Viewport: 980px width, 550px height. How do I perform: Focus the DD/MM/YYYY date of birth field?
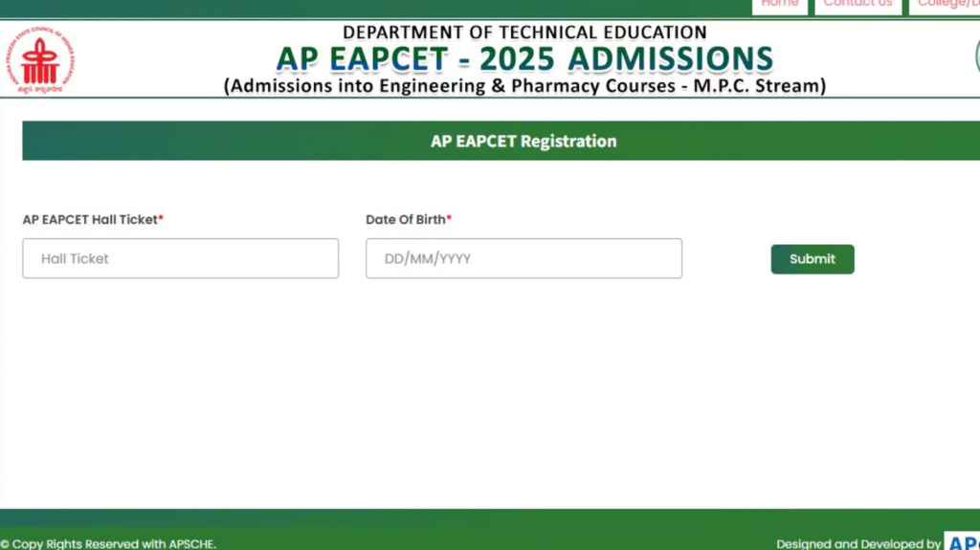point(523,258)
